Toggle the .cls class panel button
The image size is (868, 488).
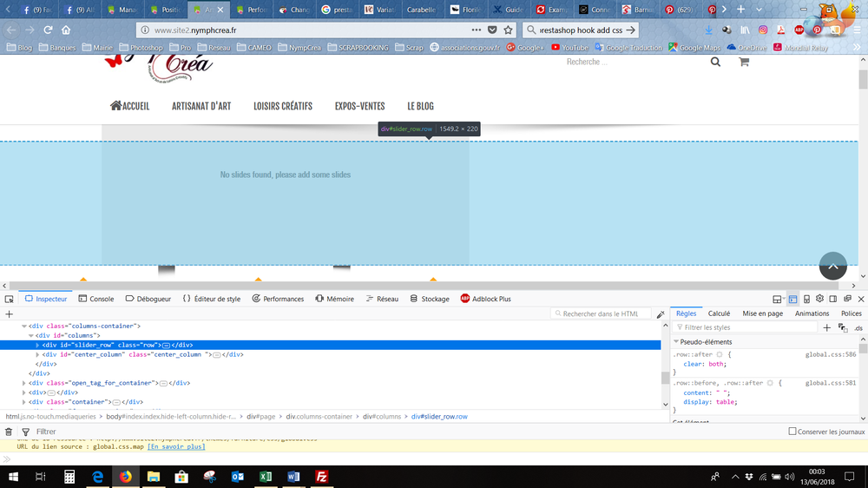858,328
